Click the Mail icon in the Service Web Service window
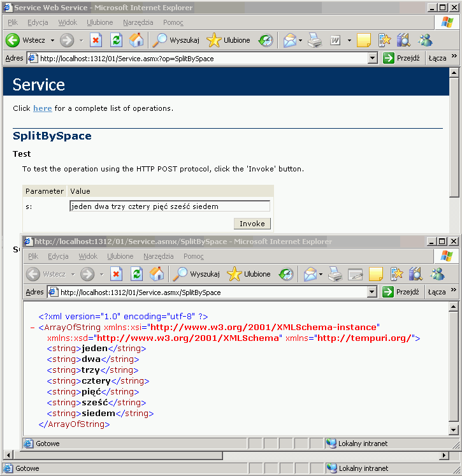The image size is (462, 476). click(290, 40)
